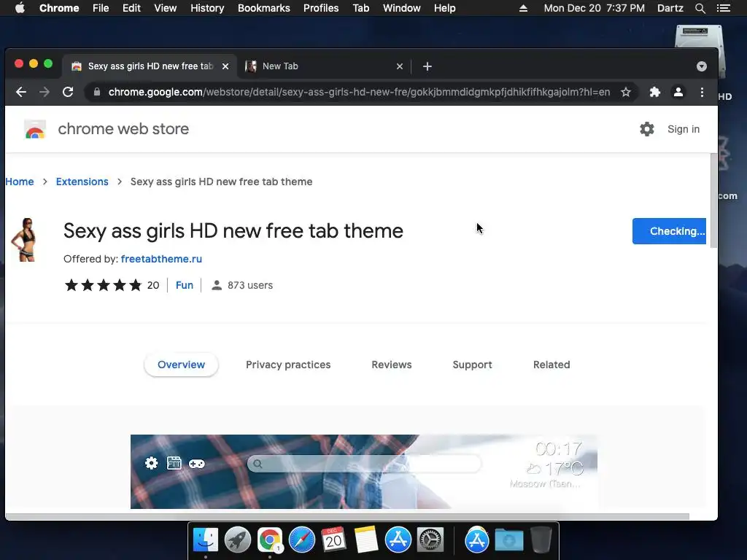Open the Extensions puzzle piece icon

[x=655, y=92]
